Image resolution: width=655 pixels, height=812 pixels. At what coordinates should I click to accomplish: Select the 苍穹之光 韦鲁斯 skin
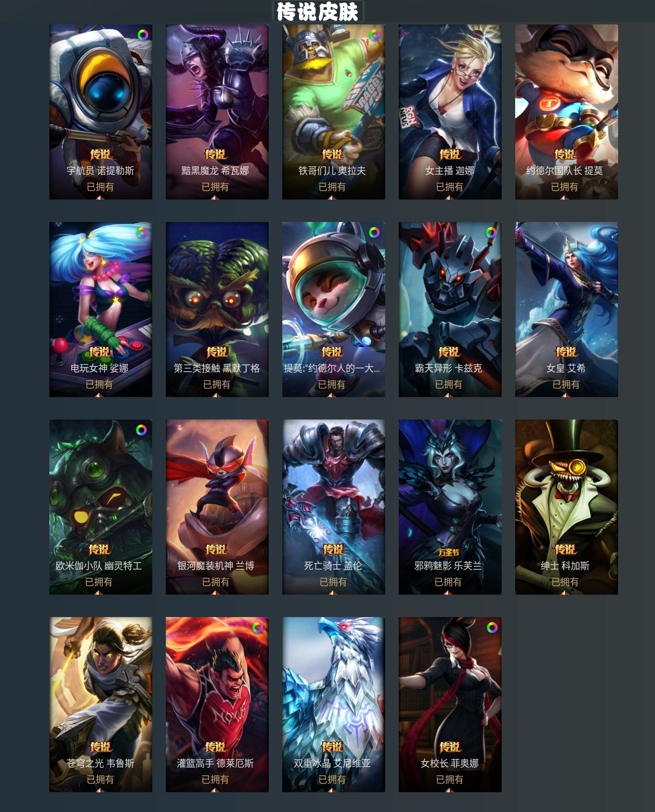(x=101, y=704)
